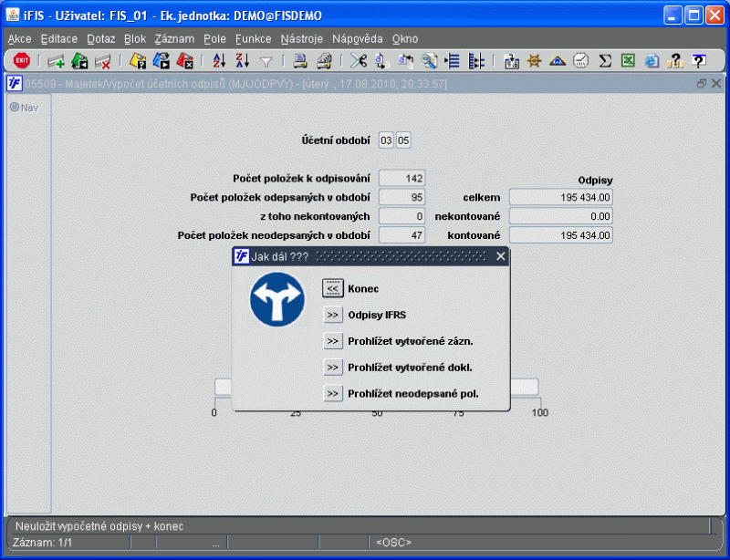Restore the inner MJUODPVY form window
The height and width of the screenshot is (560, 730).
pyautogui.click(x=701, y=84)
